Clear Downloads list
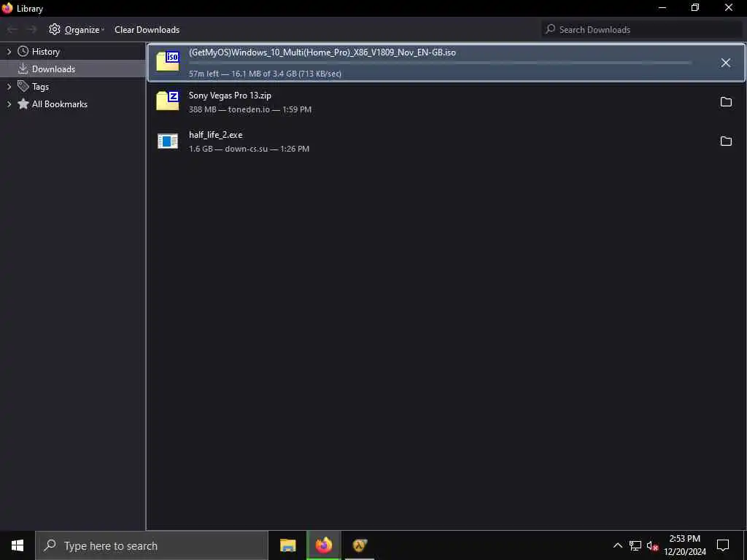The height and width of the screenshot is (560, 747). click(x=147, y=29)
